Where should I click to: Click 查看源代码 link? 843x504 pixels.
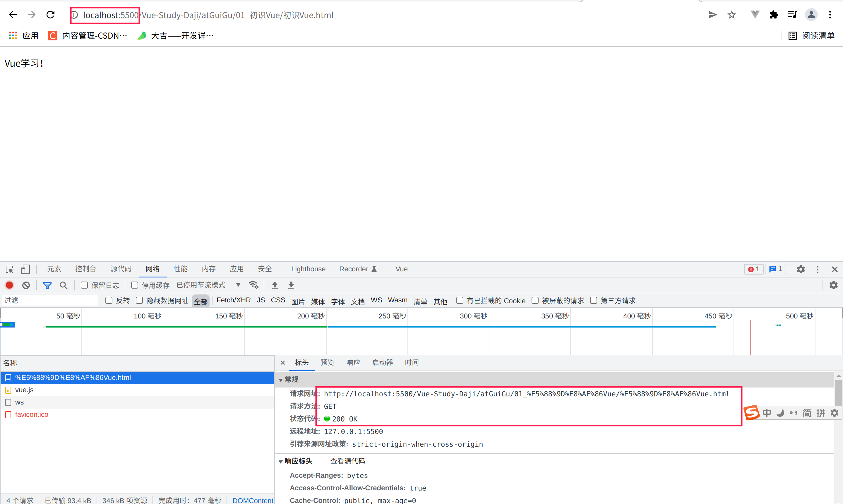click(x=347, y=461)
